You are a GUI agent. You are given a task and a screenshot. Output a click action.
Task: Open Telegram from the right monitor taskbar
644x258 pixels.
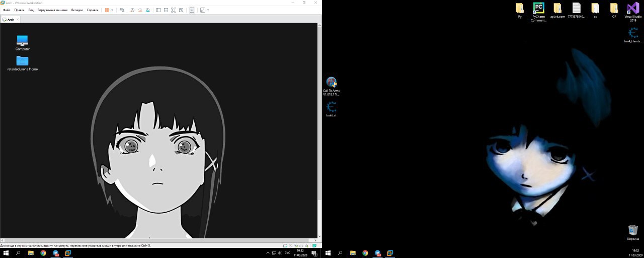pyautogui.click(x=377, y=253)
